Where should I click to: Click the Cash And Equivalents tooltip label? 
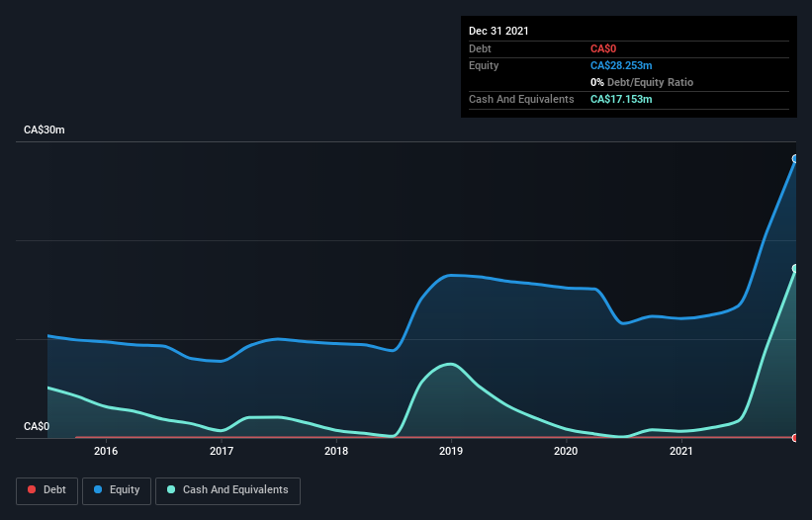click(x=521, y=99)
